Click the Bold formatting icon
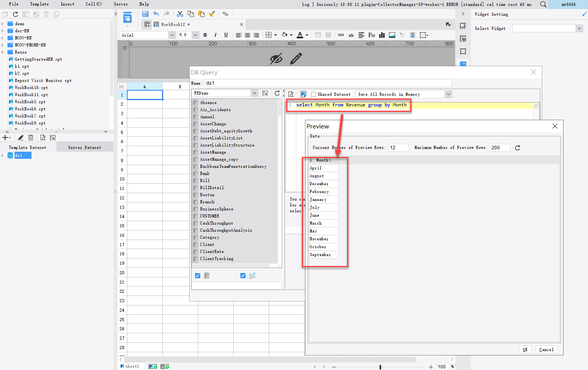Screen dimensions: 588x370 [x=205, y=35]
